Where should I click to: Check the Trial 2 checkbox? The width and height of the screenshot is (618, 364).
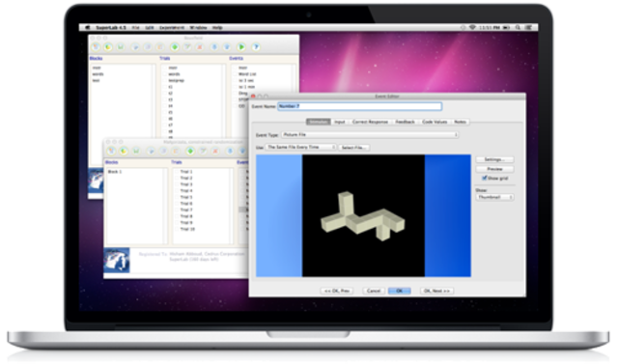[177, 178]
